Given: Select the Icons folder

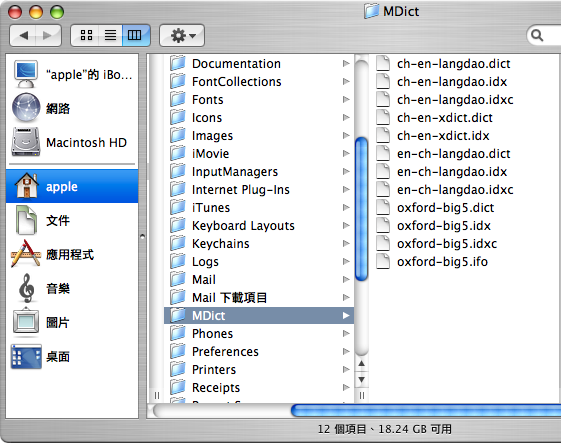Looking at the screenshot, I should (x=259, y=118).
